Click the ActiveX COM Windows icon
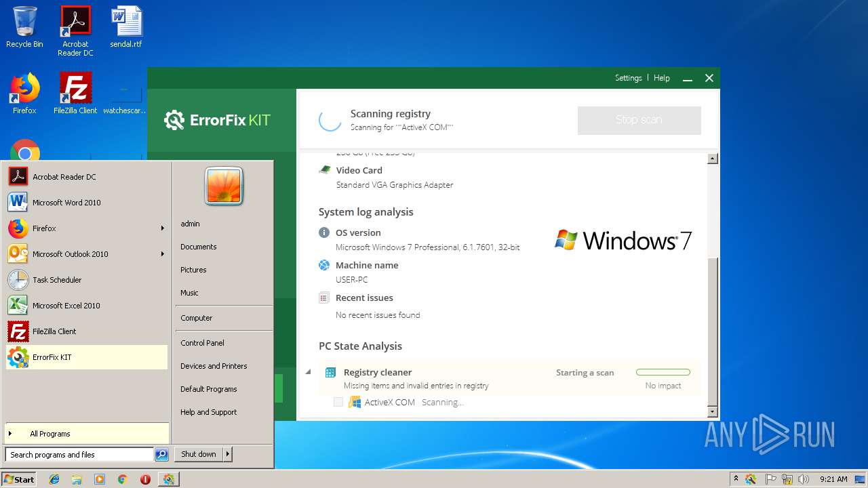This screenshot has width=868, height=488. click(x=355, y=402)
